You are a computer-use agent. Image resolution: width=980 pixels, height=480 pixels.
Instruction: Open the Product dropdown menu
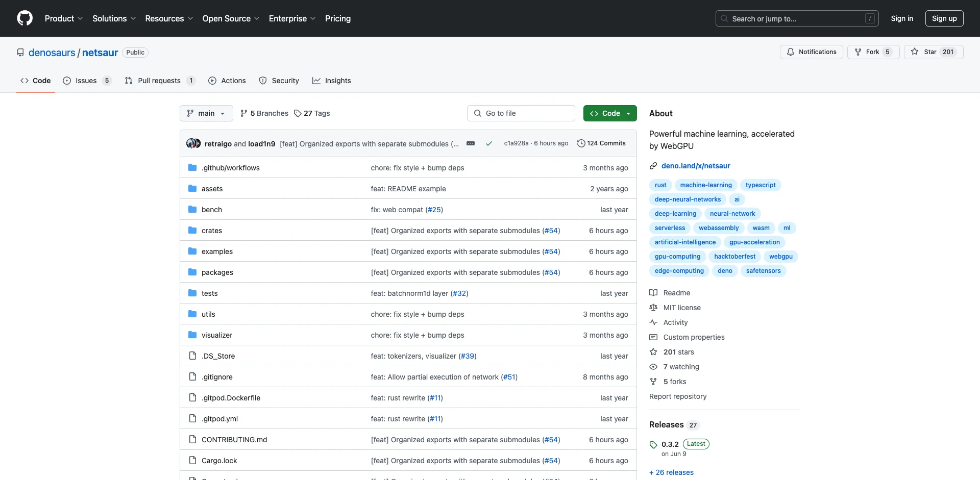64,18
